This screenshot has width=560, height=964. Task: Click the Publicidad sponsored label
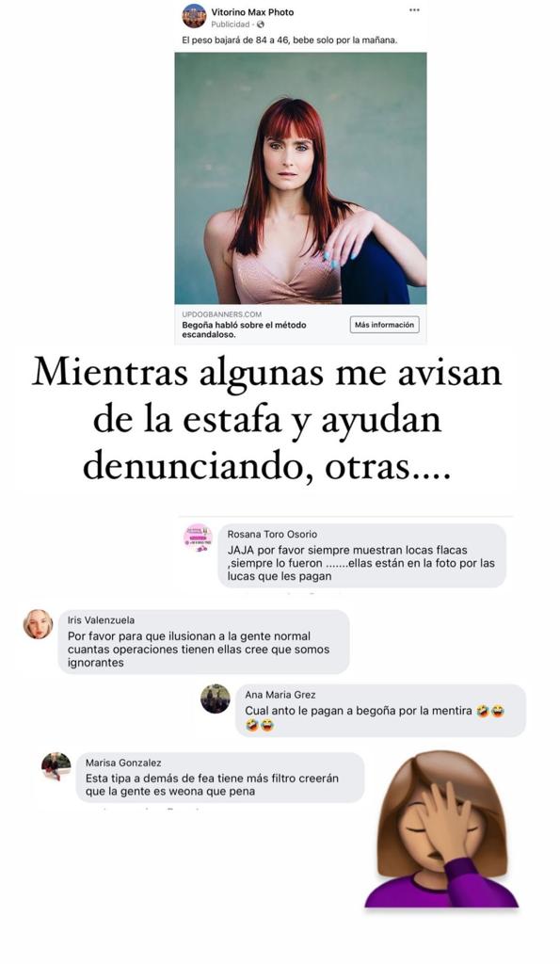[231, 24]
